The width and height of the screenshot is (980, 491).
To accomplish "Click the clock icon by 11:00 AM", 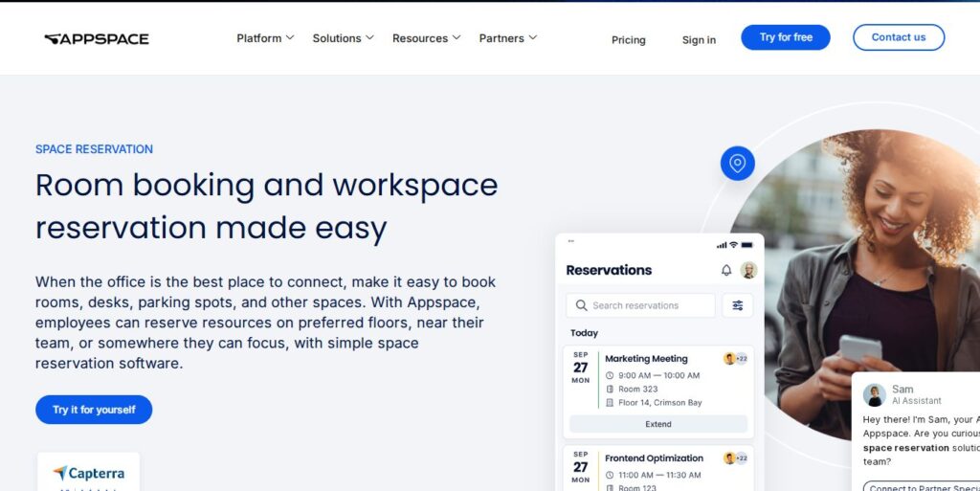I will 610,476.
